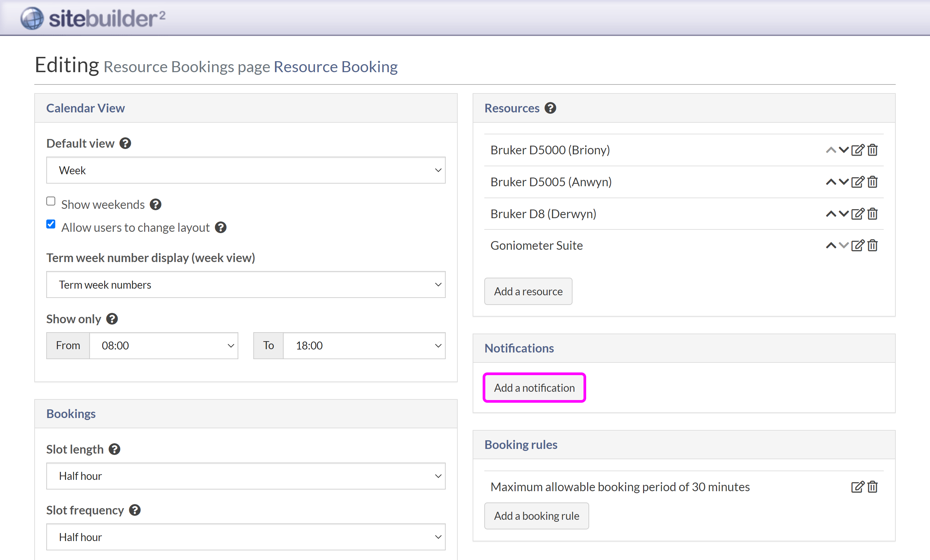
Task: Enable the Show weekends checkbox
Action: pos(51,202)
